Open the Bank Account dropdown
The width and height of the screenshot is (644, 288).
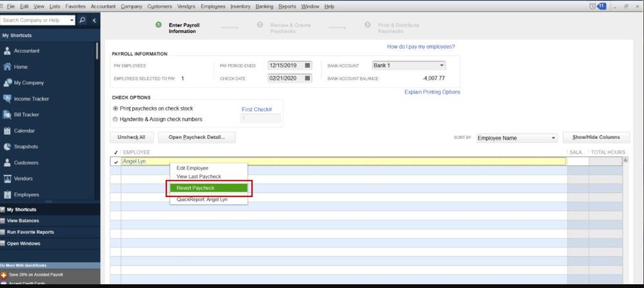[442, 65]
